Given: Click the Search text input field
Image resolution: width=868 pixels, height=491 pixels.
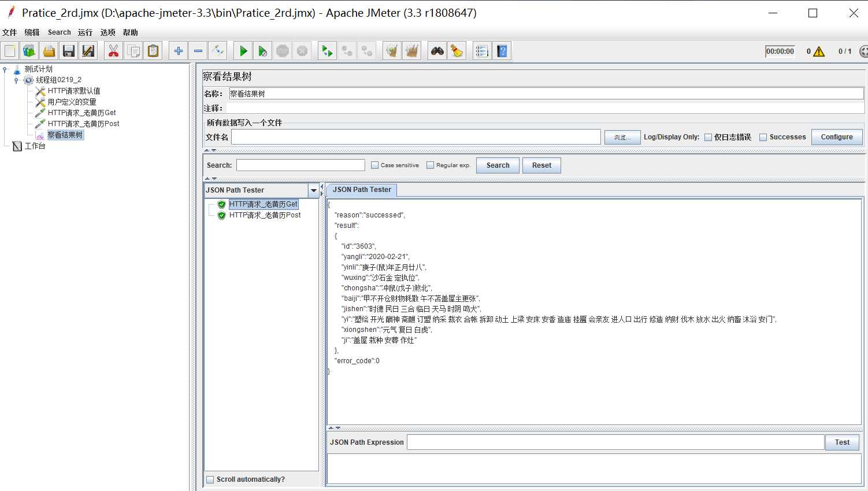Looking at the screenshot, I should [x=301, y=165].
